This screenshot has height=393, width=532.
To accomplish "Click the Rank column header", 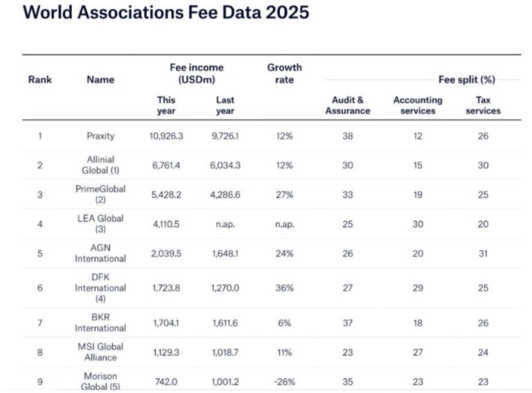I will tap(39, 79).
